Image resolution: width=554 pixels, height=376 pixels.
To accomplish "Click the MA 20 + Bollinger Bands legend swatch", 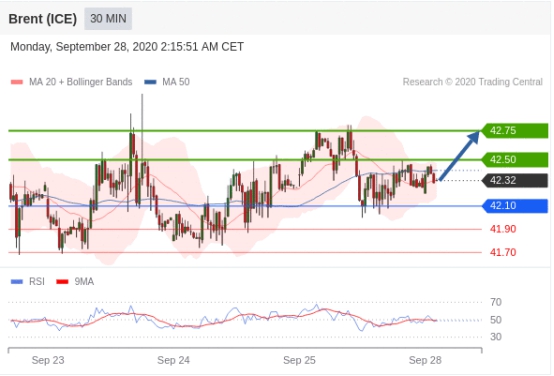I will [x=17, y=82].
